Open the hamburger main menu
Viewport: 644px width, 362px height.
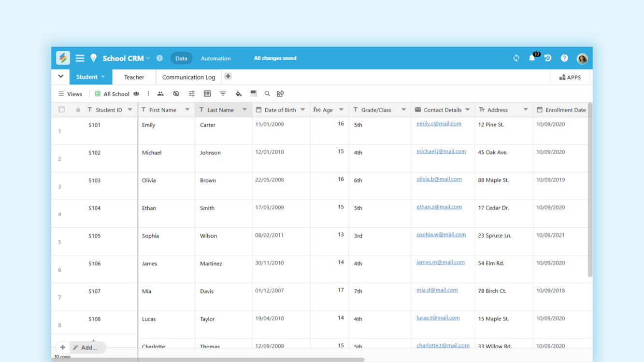pyautogui.click(x=80, y=58)
